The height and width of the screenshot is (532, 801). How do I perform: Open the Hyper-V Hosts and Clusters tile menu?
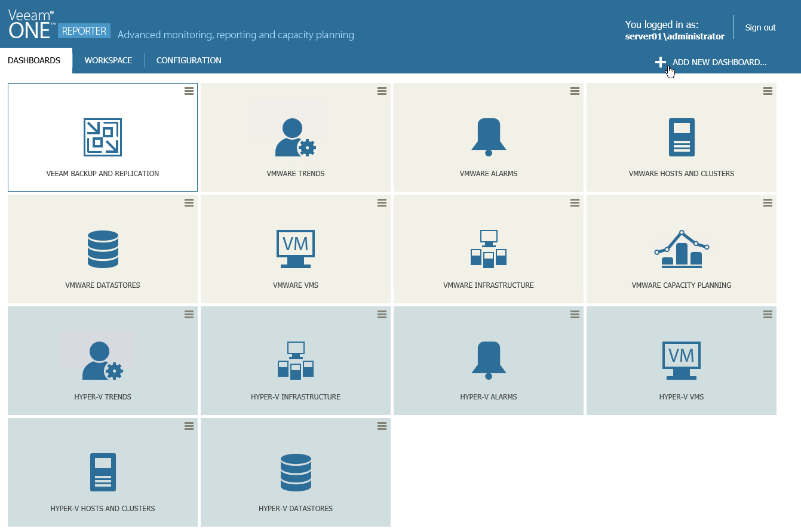pos(189,426)
